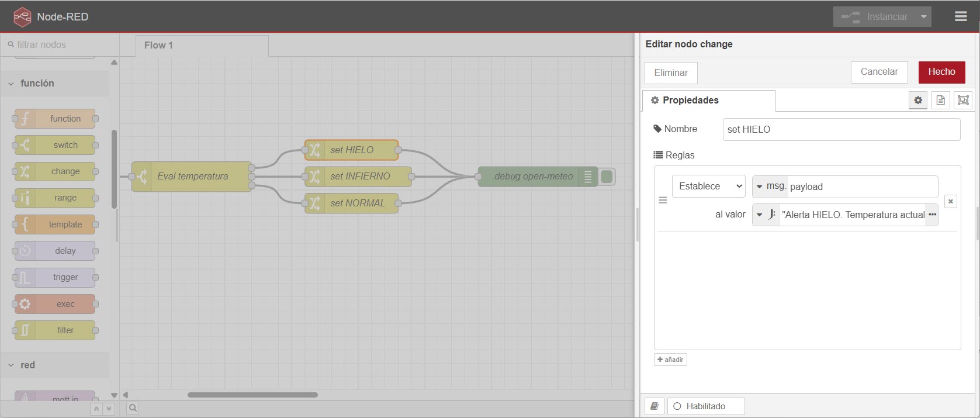Collapse the función palette category

pyautogui.click(x=55, y=84)
